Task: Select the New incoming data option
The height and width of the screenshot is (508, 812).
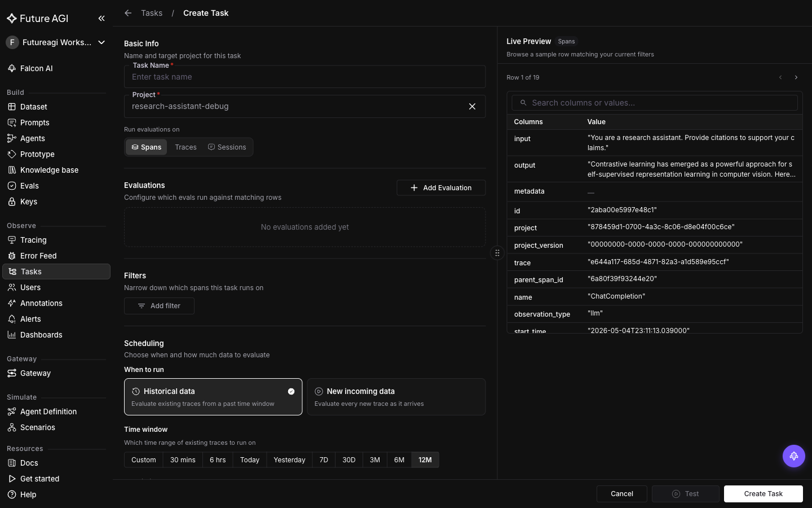Action: click(x=396, y=397)
